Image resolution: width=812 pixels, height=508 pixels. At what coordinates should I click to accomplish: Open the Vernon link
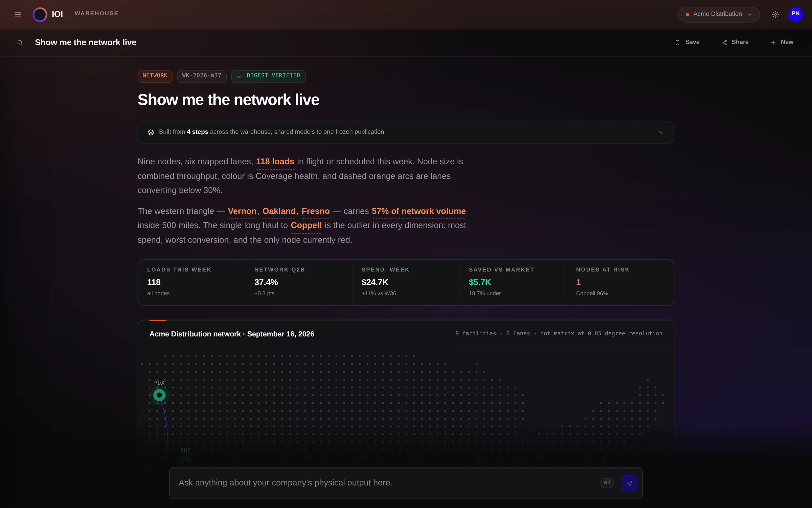(242, 211)
